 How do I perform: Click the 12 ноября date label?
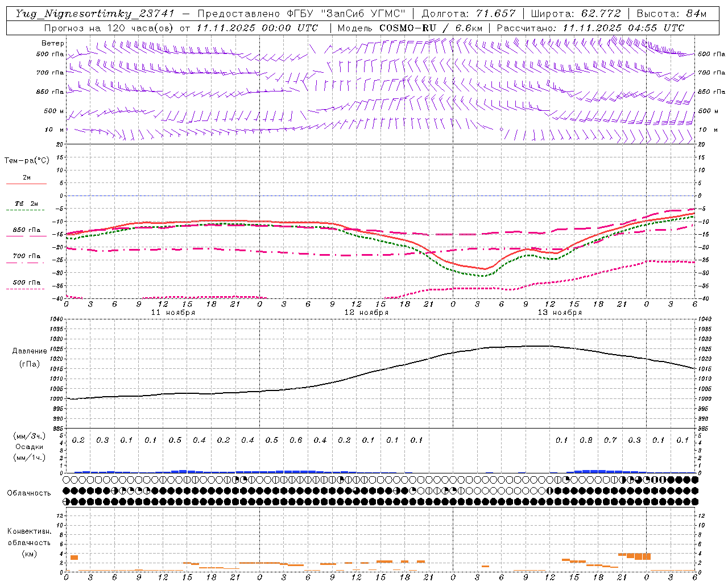[x=366, y=313]
